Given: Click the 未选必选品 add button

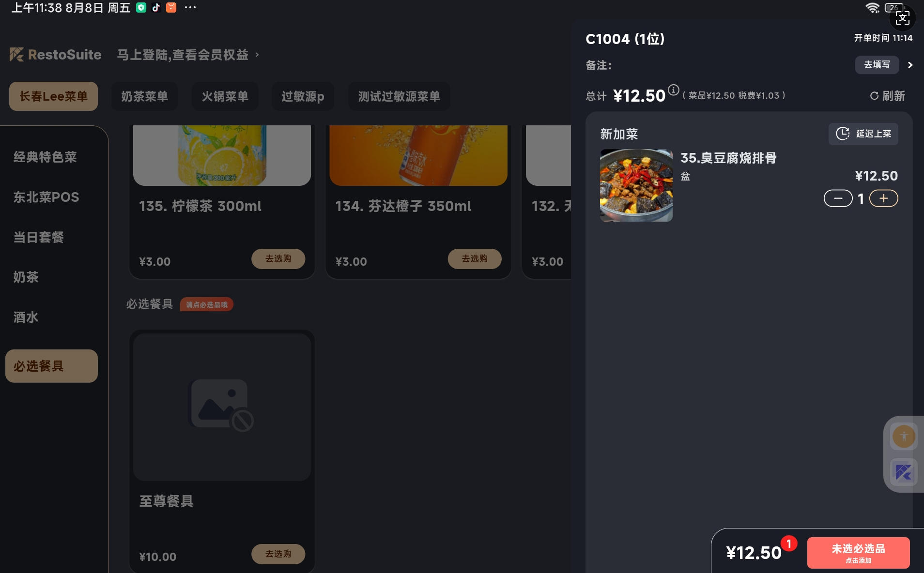Looking at the screenshot, I should point(858,553).
